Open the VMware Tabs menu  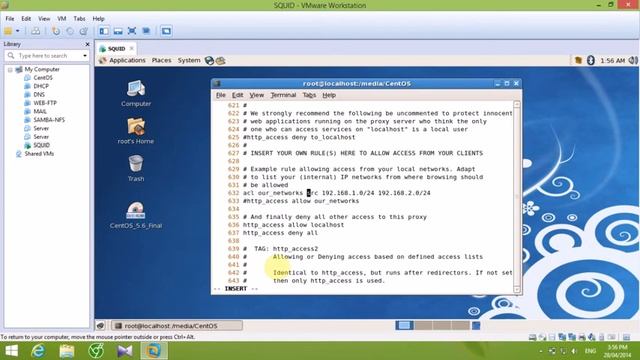(79, 19)
